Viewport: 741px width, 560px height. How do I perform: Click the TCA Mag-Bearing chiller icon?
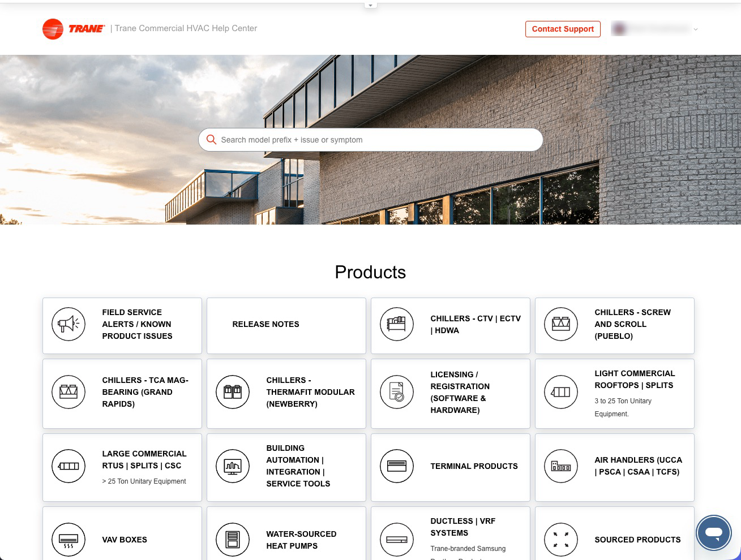click(68, 392)
